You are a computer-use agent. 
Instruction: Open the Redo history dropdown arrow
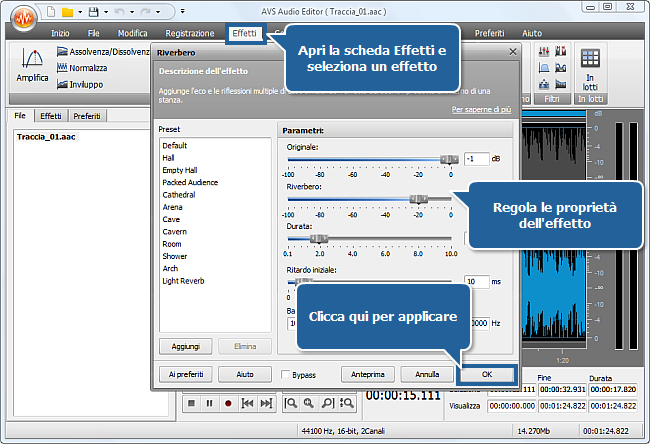(158, 12)
